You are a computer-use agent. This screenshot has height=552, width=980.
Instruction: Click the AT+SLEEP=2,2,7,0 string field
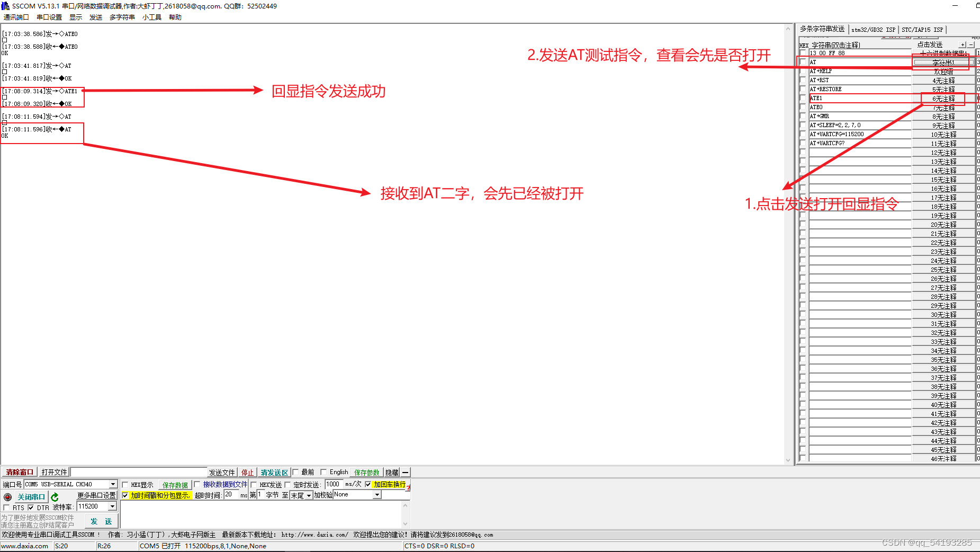860,125
